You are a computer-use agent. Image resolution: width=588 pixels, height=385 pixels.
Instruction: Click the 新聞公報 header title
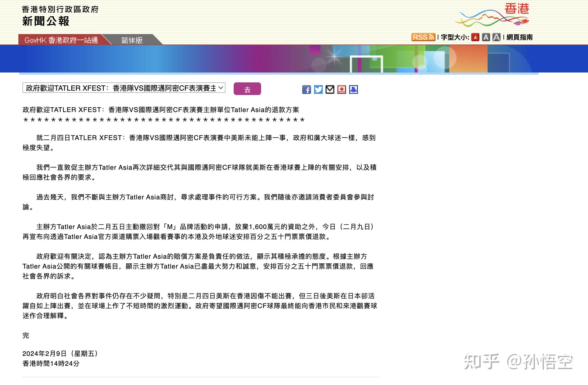coord(46,21)
